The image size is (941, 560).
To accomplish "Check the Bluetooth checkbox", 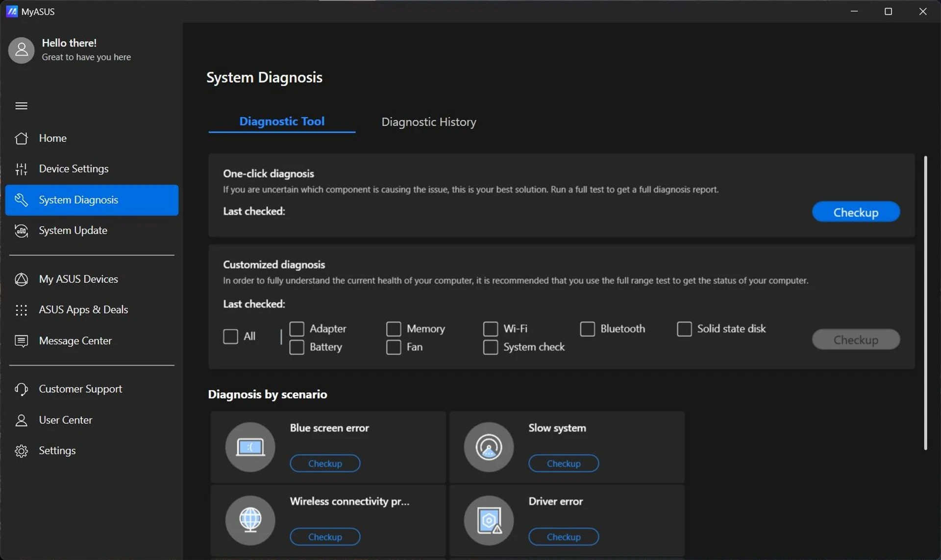I will click(x=587, y=329).
